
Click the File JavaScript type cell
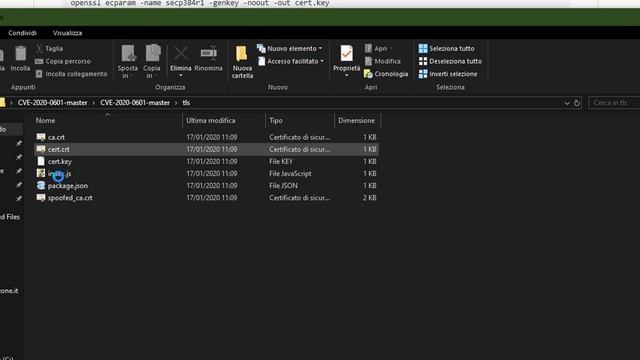[290, 173]
